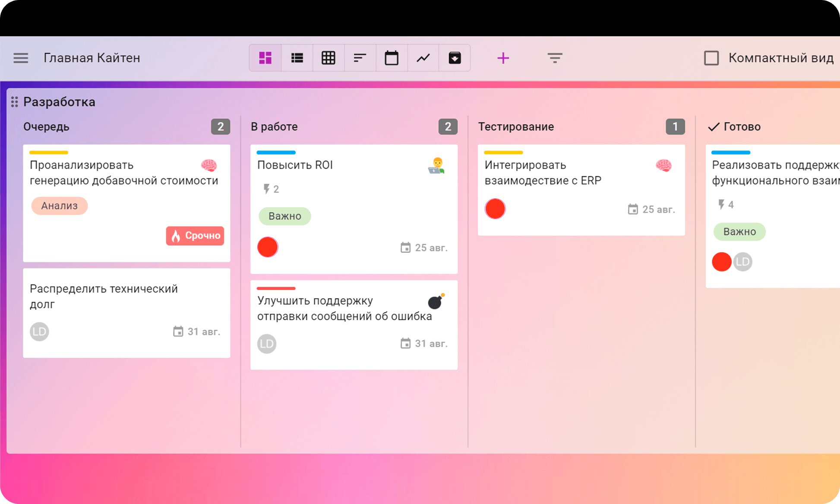Open the timeline view icon
The height and width of the screenshot is (504, 840).
(360, 58)
